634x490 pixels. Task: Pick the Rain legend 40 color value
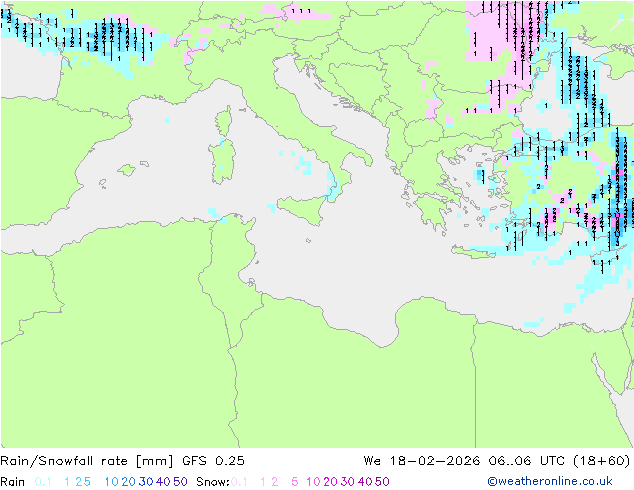163,482
